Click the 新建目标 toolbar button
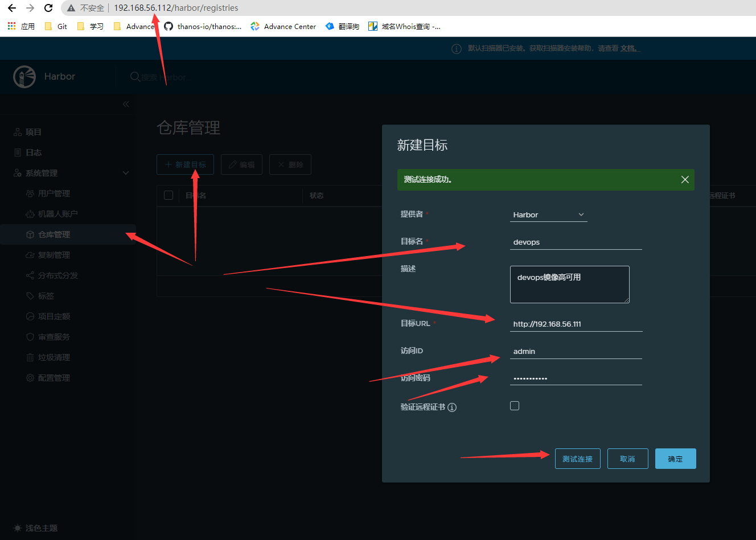Screen dimensions: 756x540 [185, 164]
